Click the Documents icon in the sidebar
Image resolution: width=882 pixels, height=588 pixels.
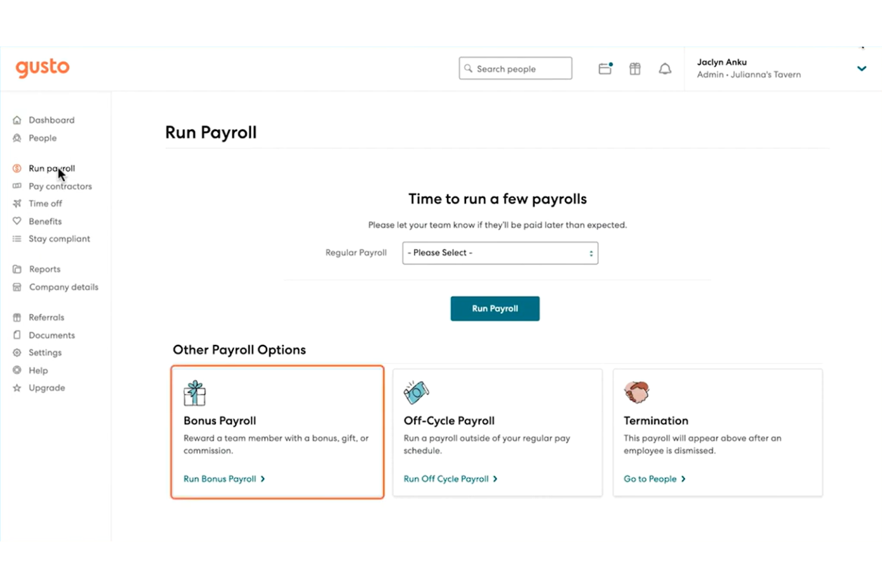[17, 335]
